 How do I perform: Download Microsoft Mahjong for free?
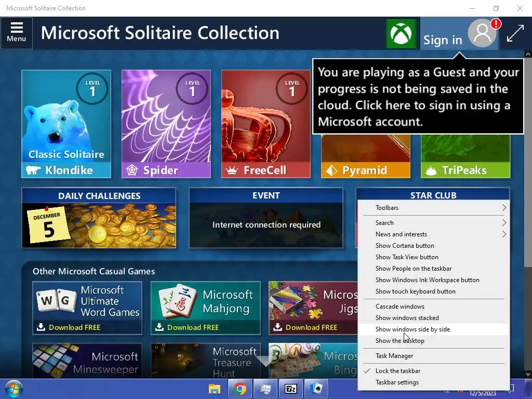(206, 308)
